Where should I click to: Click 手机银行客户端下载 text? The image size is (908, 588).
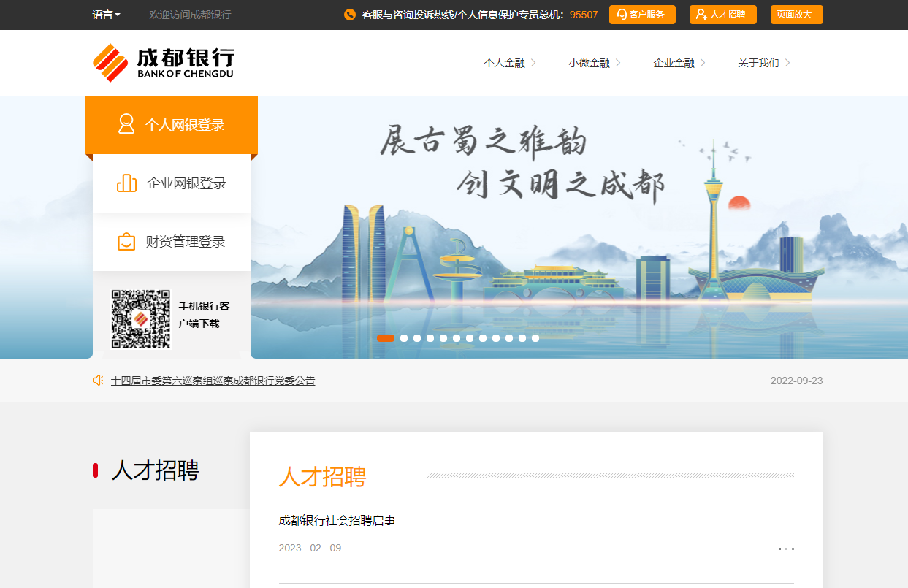click(x=205, y=315)
